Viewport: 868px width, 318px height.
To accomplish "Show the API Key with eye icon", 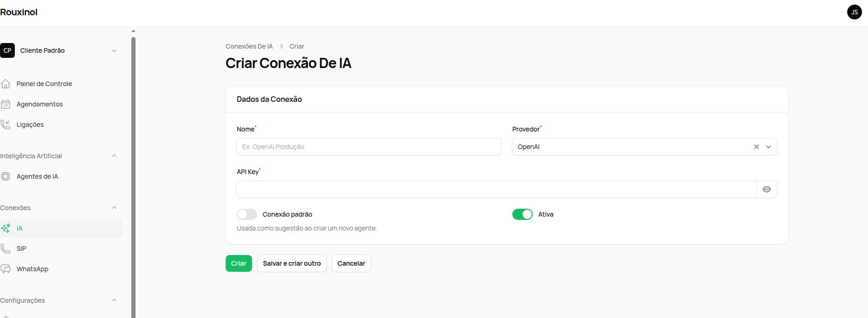I will tap(767, 189).
